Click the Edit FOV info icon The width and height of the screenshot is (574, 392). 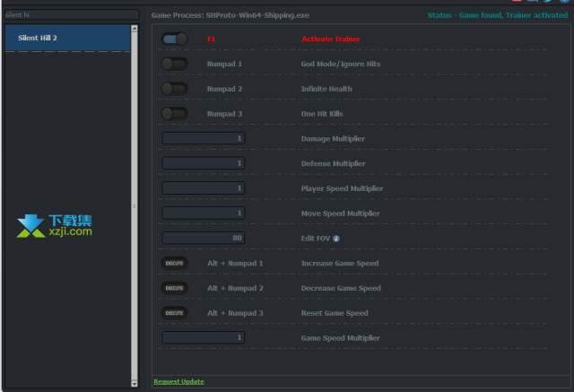pyautogui.click(x=336, y=239)
